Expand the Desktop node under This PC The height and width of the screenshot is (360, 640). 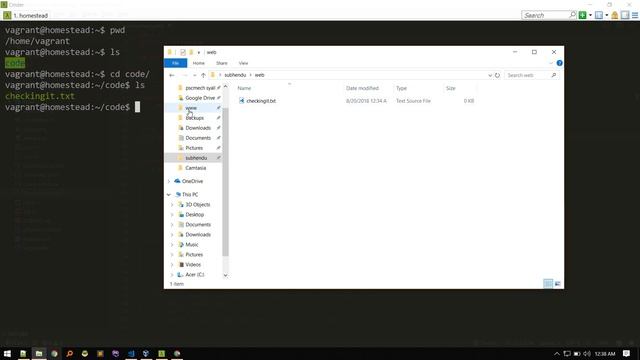tap(172, 215)
